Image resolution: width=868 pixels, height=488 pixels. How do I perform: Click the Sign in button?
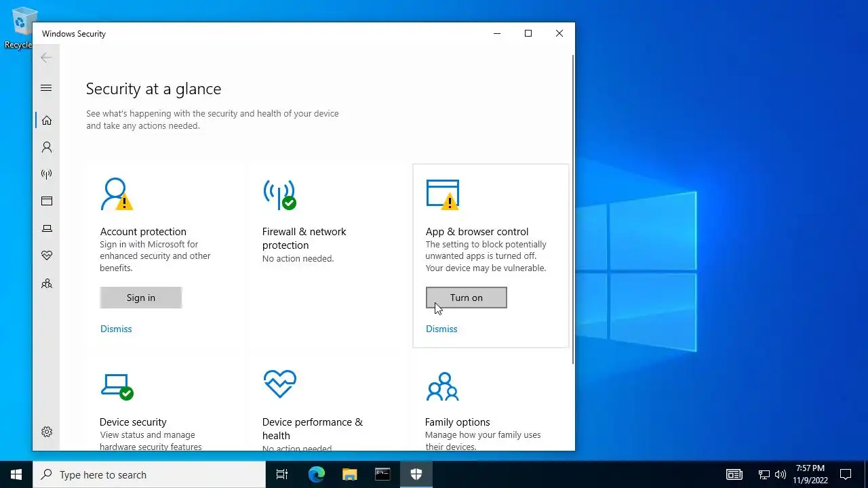(x=141, y=298)
